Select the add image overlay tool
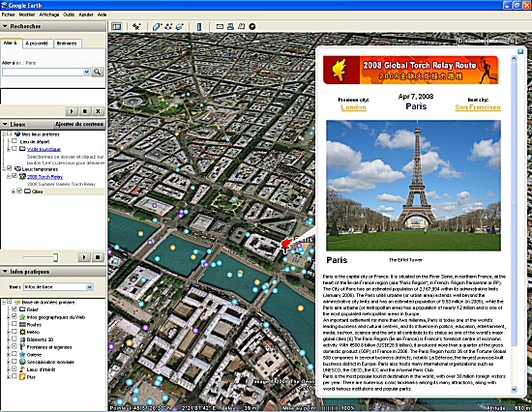 tap(179, 26)
